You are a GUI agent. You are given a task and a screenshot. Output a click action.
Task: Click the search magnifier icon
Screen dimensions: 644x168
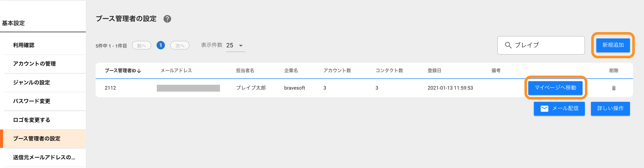(508, 45)
